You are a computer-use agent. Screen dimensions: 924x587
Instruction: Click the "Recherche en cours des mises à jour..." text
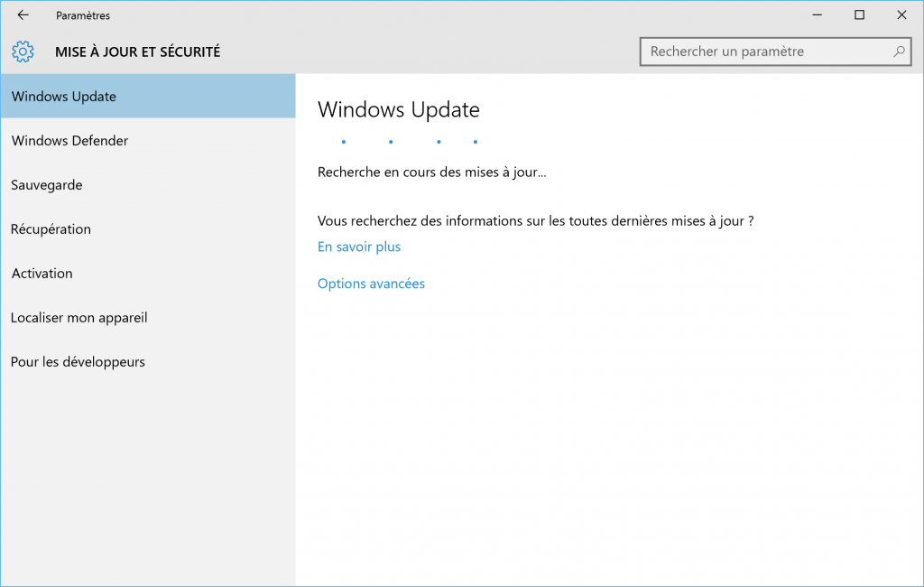pyautogui.click(x=432, y=172)
